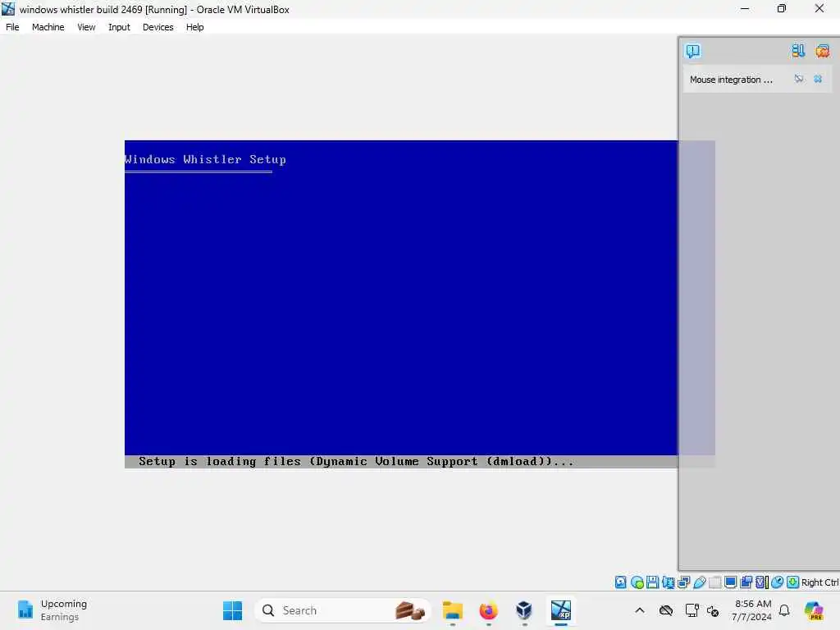Open Copilot preview from the taskbar

[814, 610]
